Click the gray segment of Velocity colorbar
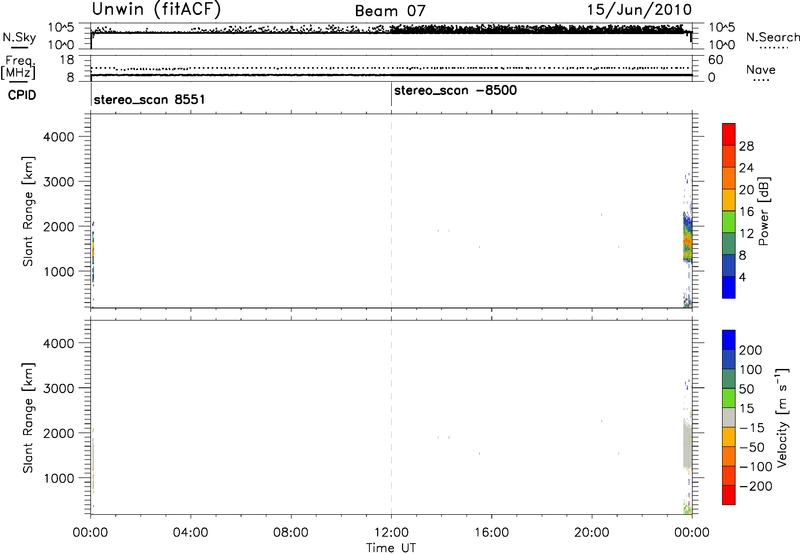This screenshot has width=800, height=554. click(x=729, y=418)
